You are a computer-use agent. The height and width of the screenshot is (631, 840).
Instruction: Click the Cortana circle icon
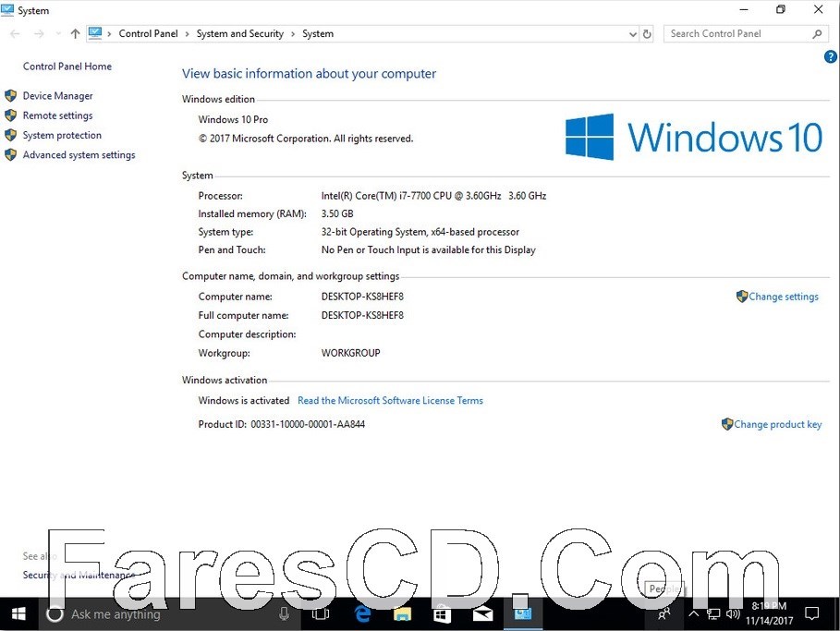pyautogui.click(x=55, y=613)
